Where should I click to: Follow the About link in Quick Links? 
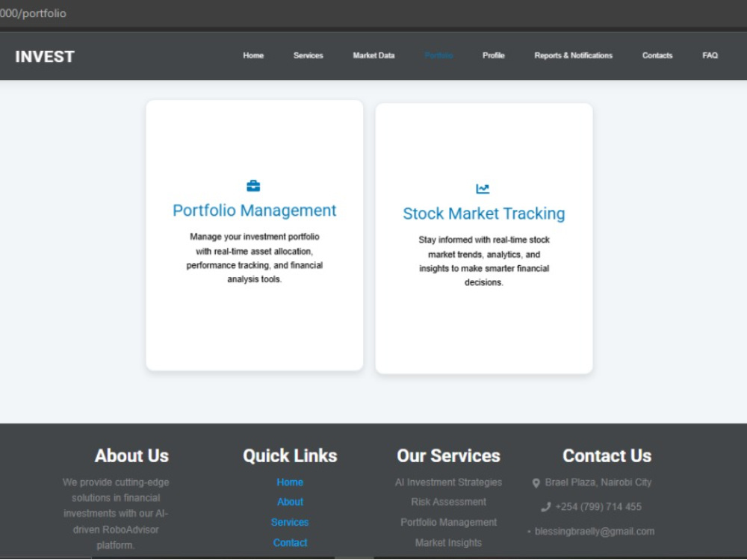(290, 502)
